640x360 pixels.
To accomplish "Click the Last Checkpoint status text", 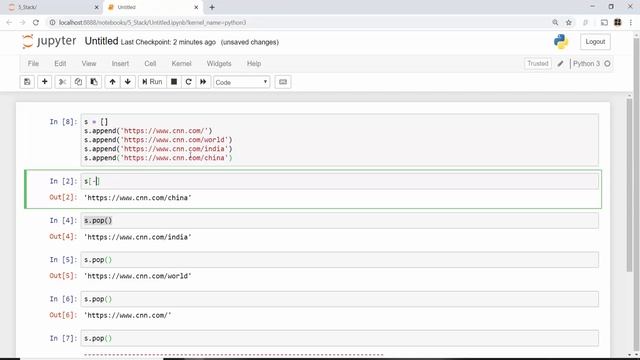I will pos(168,42).
